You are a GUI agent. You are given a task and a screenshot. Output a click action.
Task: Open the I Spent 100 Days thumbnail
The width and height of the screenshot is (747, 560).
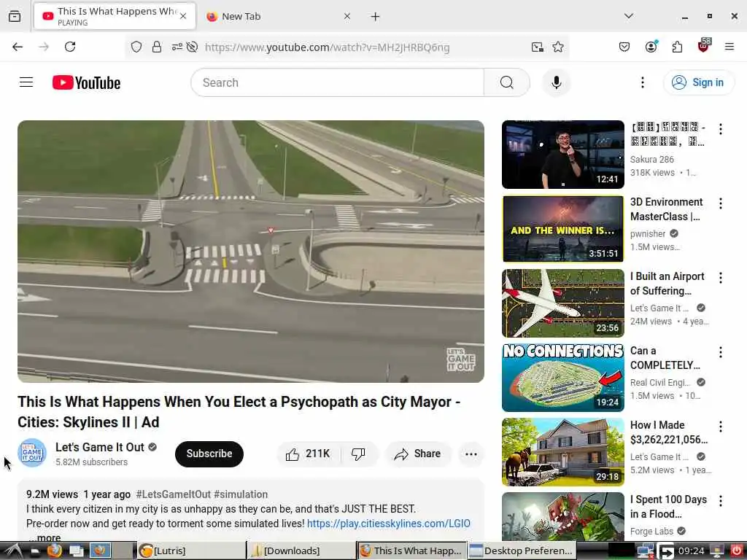coord(562,516)
